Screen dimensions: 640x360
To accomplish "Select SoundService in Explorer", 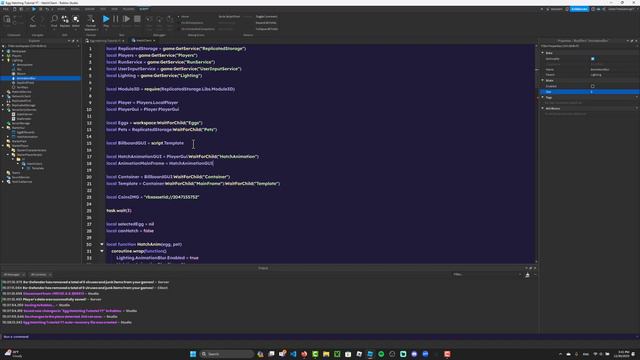I will click(x=20, y=177).
